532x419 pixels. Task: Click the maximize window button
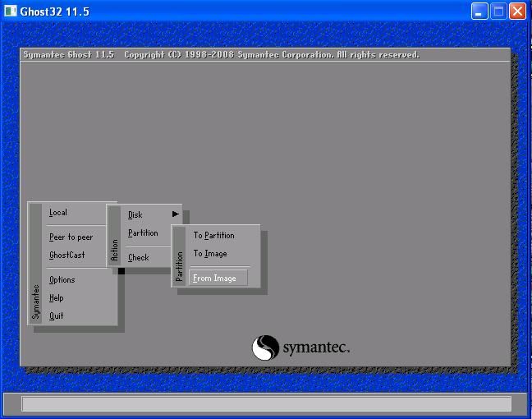coord(498,12)
